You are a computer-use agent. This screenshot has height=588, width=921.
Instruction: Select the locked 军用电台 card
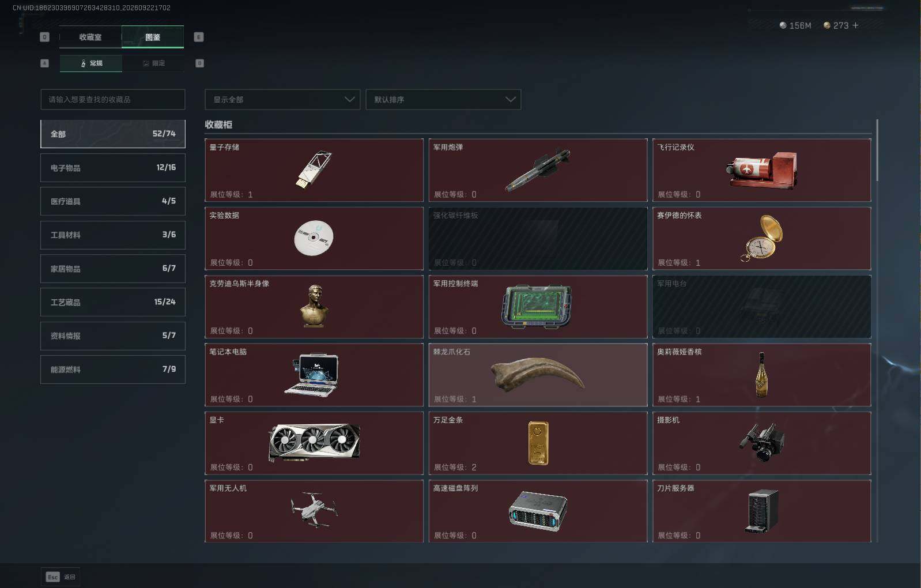click(761, 307)
